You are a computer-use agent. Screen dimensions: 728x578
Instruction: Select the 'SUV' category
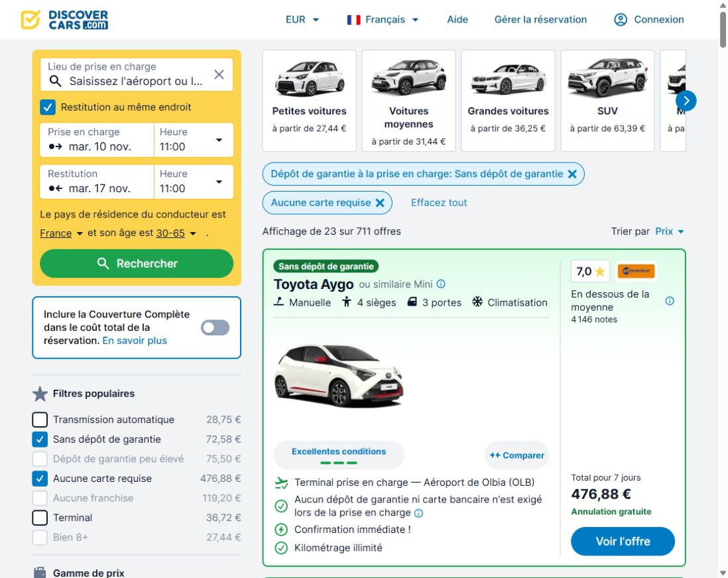[607, 101]
